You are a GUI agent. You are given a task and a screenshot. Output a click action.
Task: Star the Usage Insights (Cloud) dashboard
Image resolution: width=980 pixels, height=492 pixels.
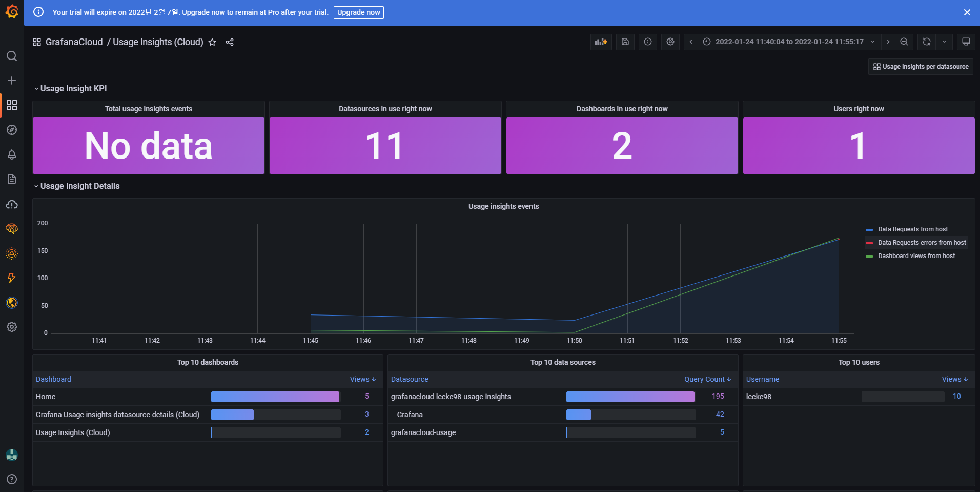pyautogui.click(x=212, y=42)
